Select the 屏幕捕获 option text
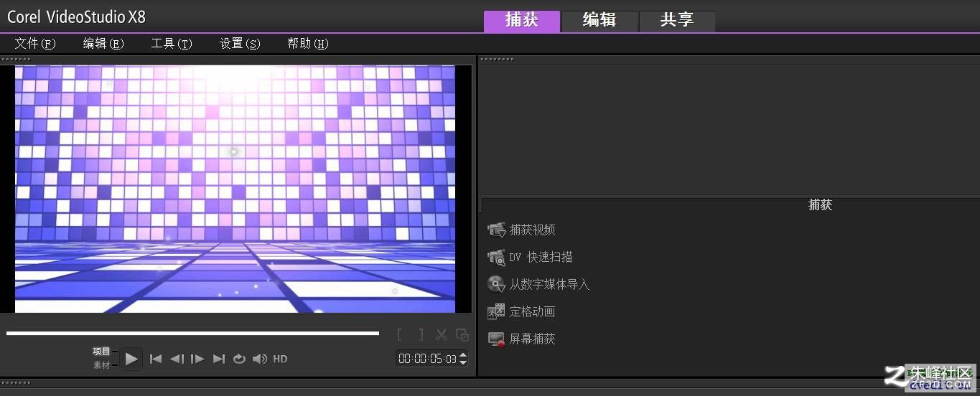 tap(532, 339)
